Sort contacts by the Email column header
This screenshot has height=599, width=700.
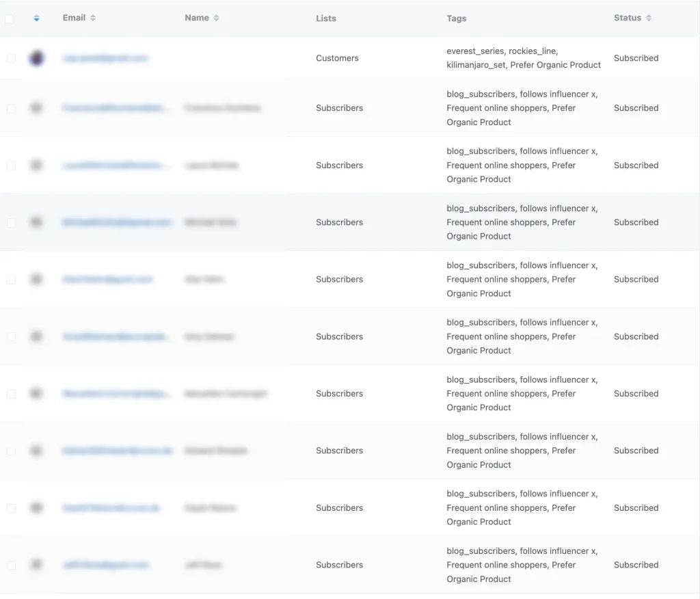click(x=74, y=18)
